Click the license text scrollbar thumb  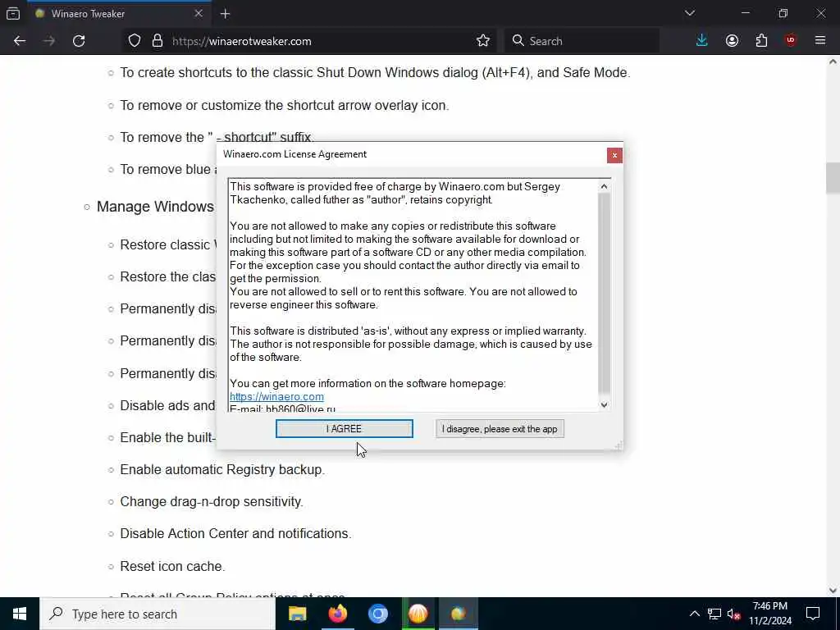tap(604, 293)
